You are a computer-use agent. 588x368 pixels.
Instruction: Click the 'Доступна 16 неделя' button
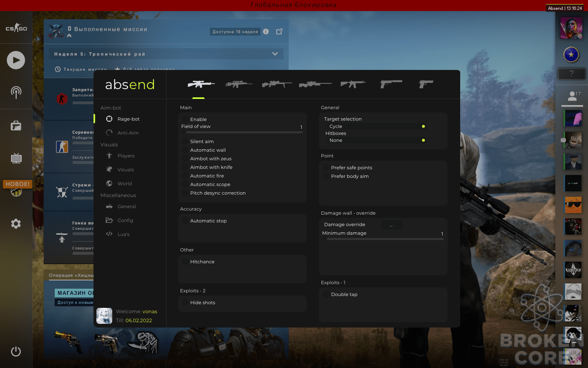click(235, 31)
